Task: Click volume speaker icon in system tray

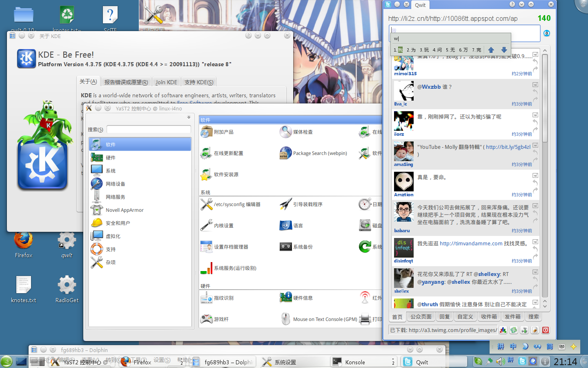Action: pyautogui.click(x=500, y=361)
